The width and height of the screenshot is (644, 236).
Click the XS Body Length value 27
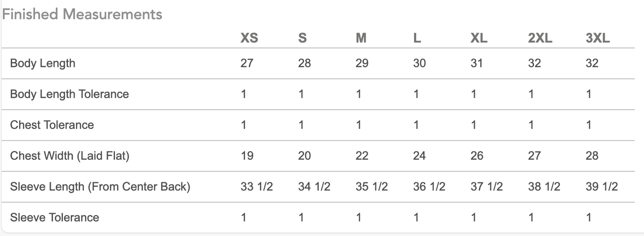click(x=247, y=63)
